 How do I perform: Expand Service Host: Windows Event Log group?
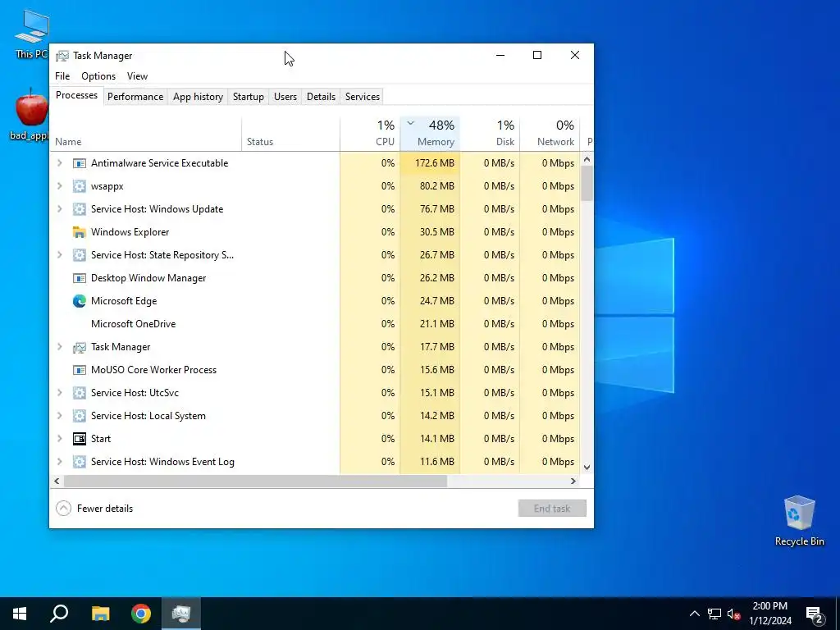pyautogui.click(x=59, y=462)
